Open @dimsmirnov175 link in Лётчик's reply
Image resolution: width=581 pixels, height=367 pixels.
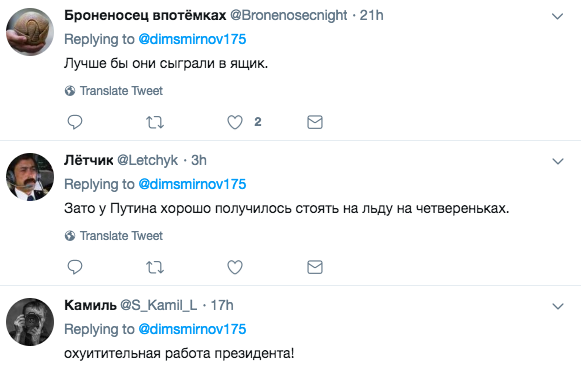(x=192, y=184)
